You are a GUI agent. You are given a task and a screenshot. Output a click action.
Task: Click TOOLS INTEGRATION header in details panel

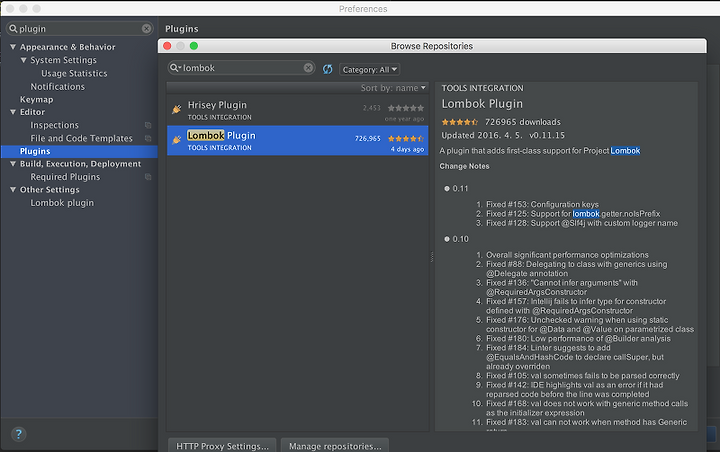[x=482, y=88]
